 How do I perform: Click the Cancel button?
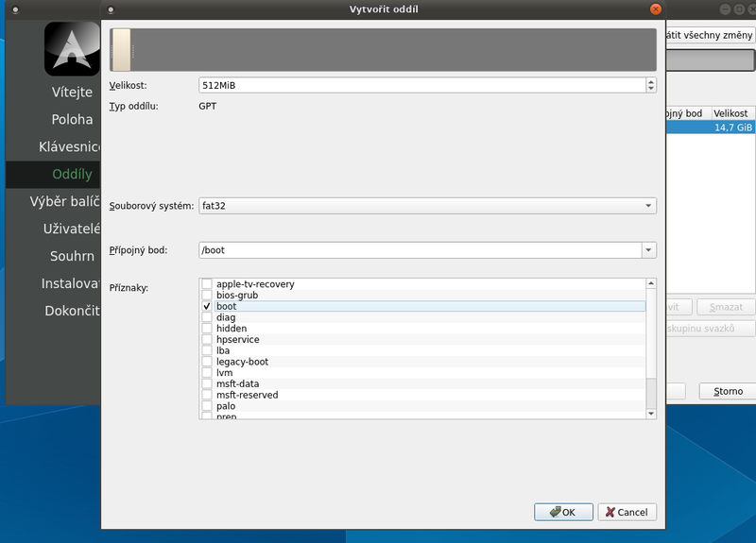pyautogui.click(x=627, y=512)
